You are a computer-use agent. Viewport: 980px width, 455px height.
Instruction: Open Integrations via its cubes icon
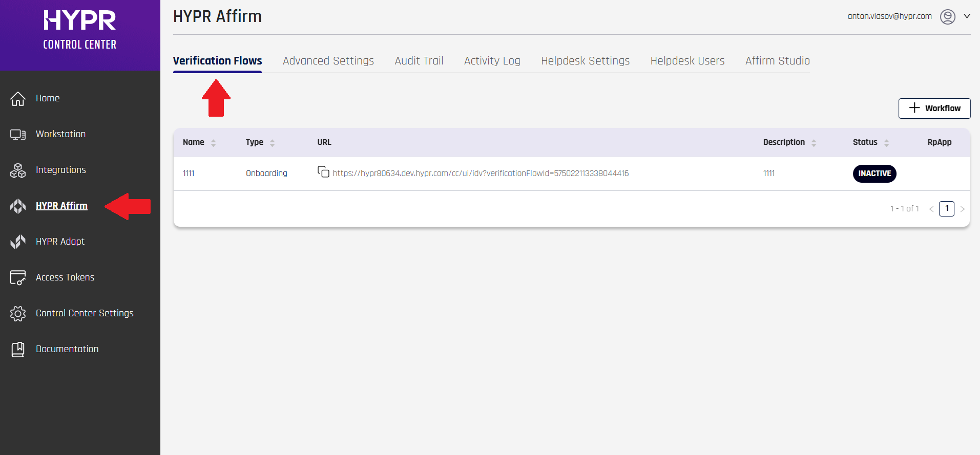(x=18, y=170)
